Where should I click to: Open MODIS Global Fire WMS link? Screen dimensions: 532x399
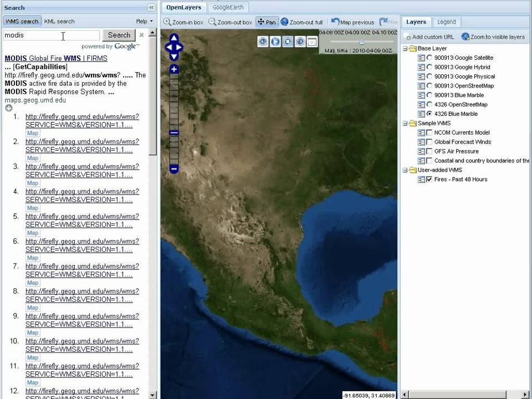[56, 58]
